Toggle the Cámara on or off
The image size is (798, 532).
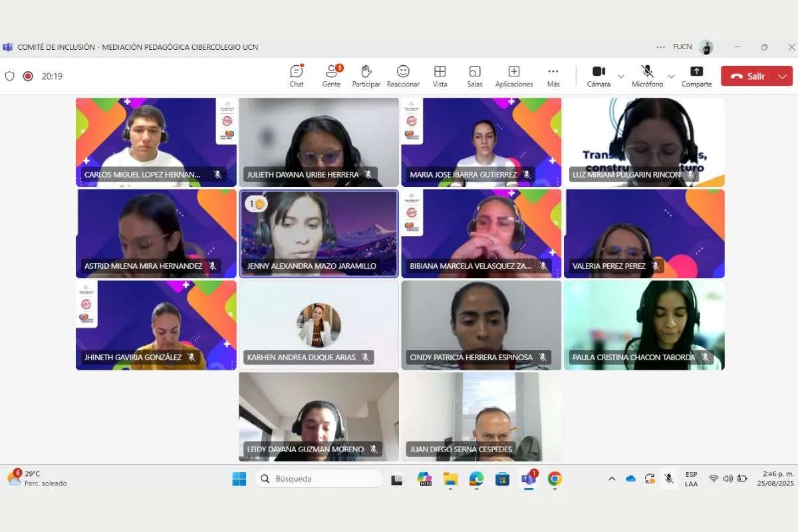[598, 76]
